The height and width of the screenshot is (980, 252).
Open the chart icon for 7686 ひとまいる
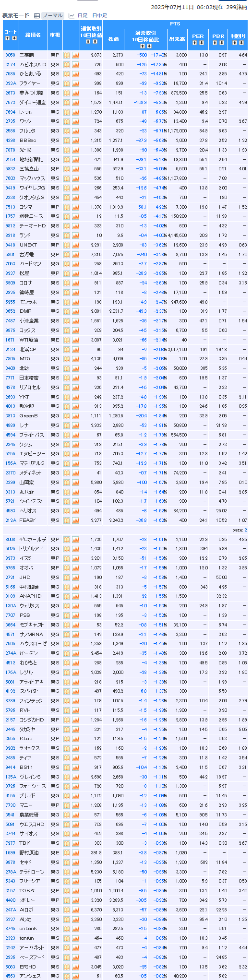75,74
